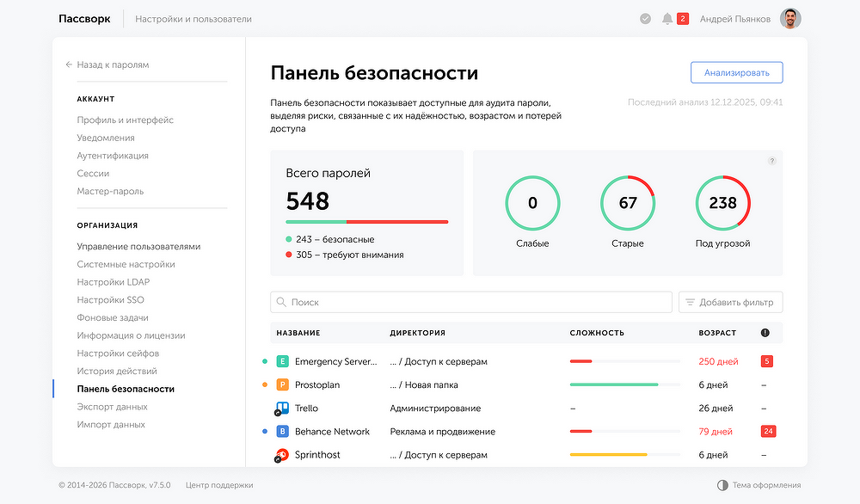Click the warning exclamation column header icon
The width and height of the screenshot is (860, 504).
[x=765, y=333]
